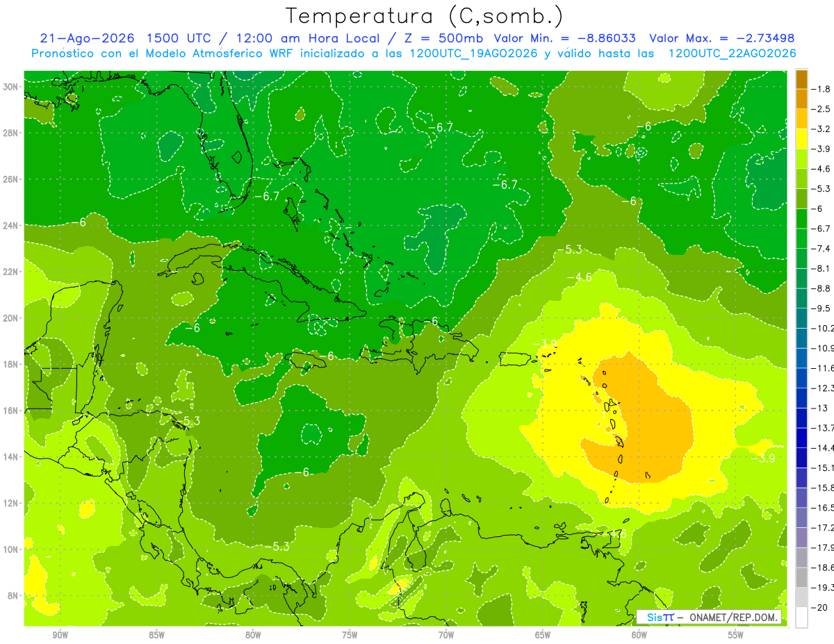This screenshot has height=644, width=834.
Task: Click the "80W" longitude axis label
Action: point(253,635)
